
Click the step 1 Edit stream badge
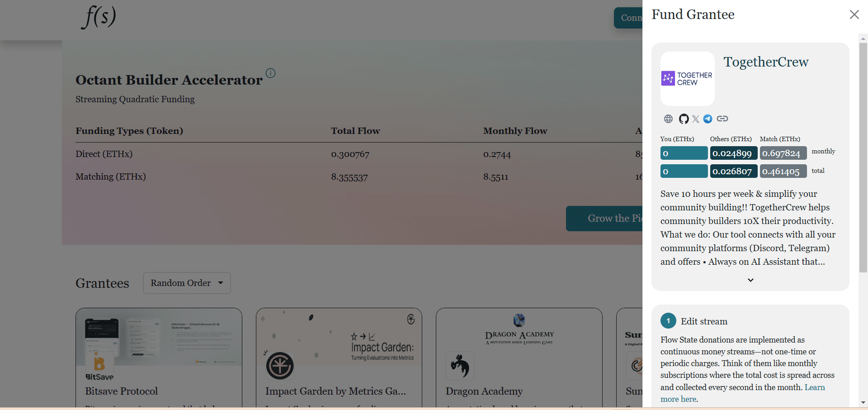668,321
